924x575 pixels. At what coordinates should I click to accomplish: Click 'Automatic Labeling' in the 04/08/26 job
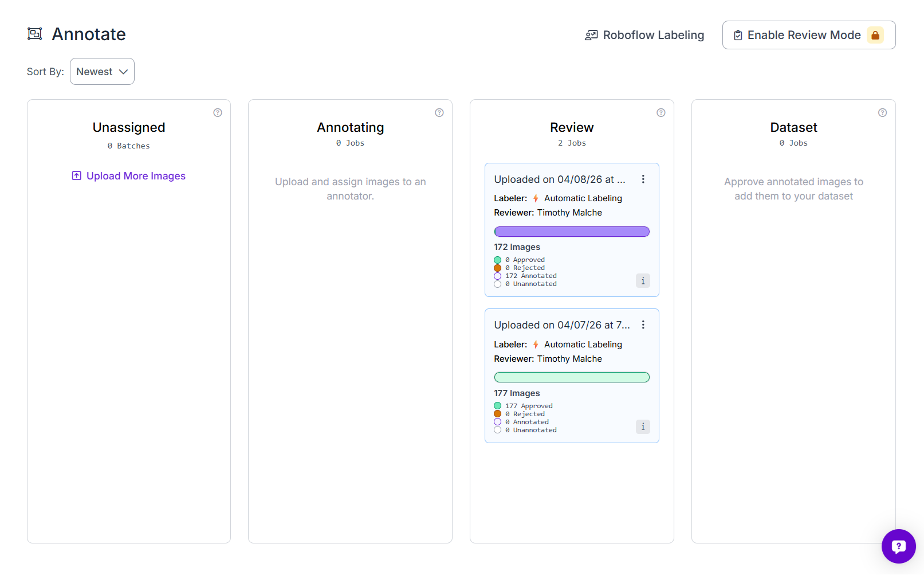tap(583, 198)
